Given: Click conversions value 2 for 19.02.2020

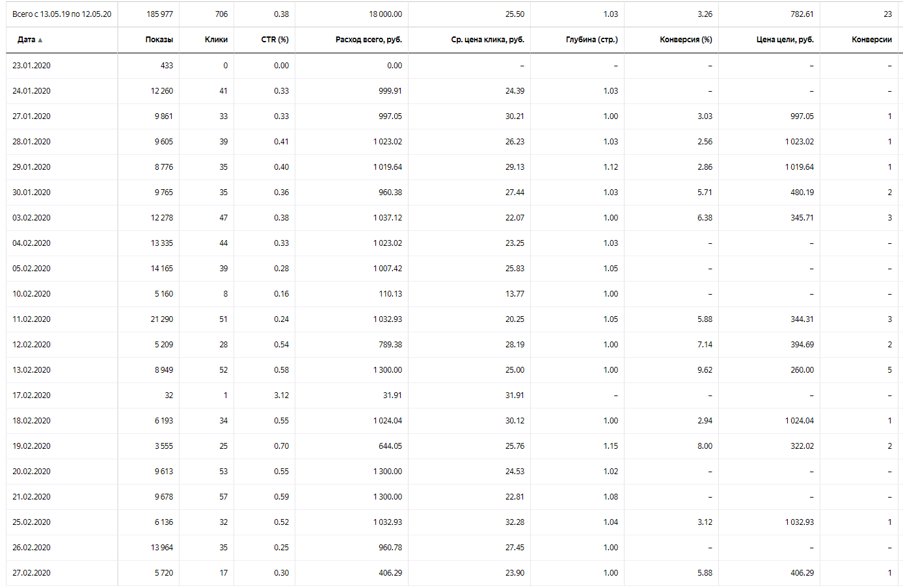Looking at the screenshot, I should (x=890, y=446).
